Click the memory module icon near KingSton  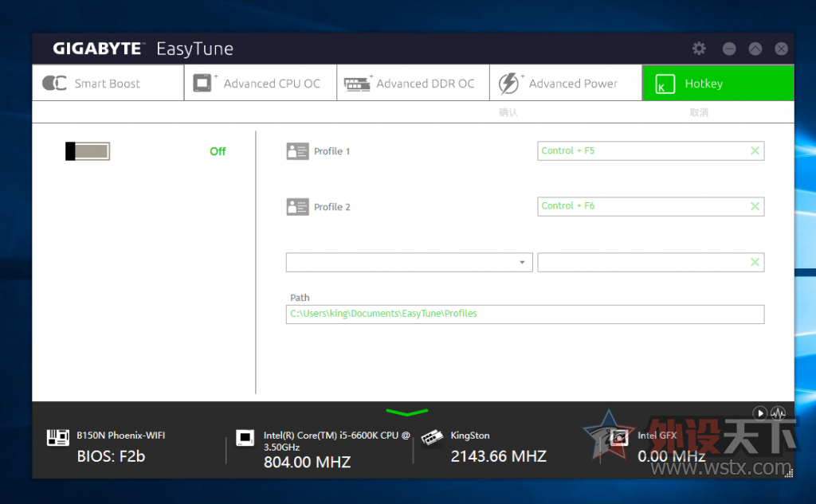coord(431,437)
